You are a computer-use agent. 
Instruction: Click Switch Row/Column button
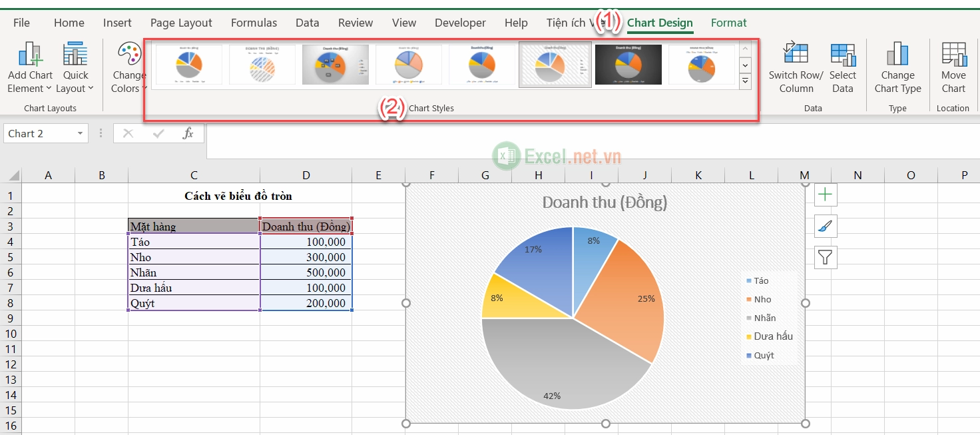[x=796, y=68]
